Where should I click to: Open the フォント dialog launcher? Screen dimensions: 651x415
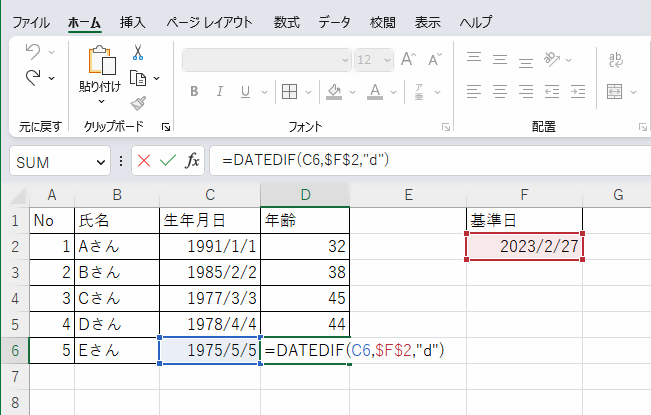pos(446,127)
